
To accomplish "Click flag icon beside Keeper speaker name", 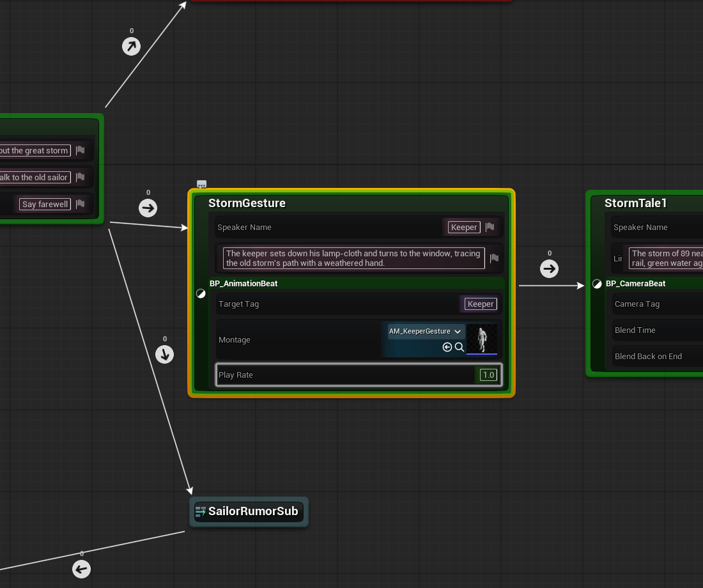I will point(490,227).
